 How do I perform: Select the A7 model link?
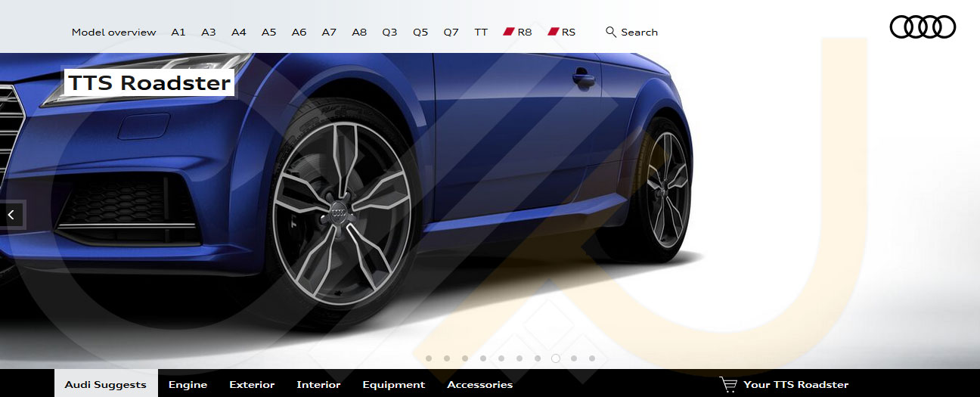tap(329, 33)
